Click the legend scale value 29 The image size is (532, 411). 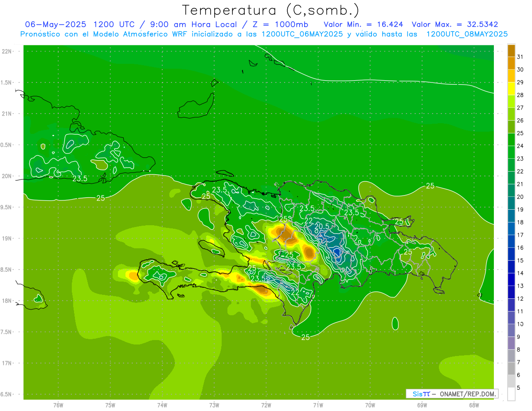point(520,82)
